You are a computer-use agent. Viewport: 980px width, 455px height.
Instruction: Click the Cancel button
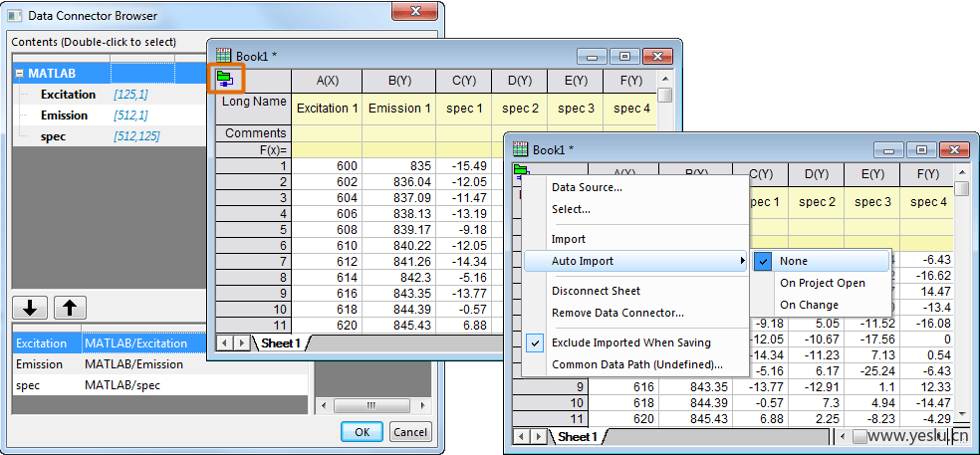[x=410, y=432]
